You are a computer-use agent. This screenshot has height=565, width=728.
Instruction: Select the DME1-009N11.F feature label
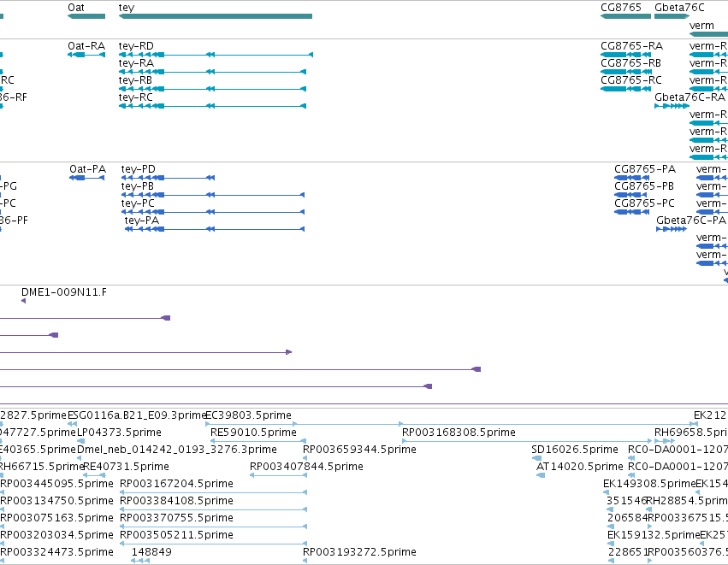63,292
